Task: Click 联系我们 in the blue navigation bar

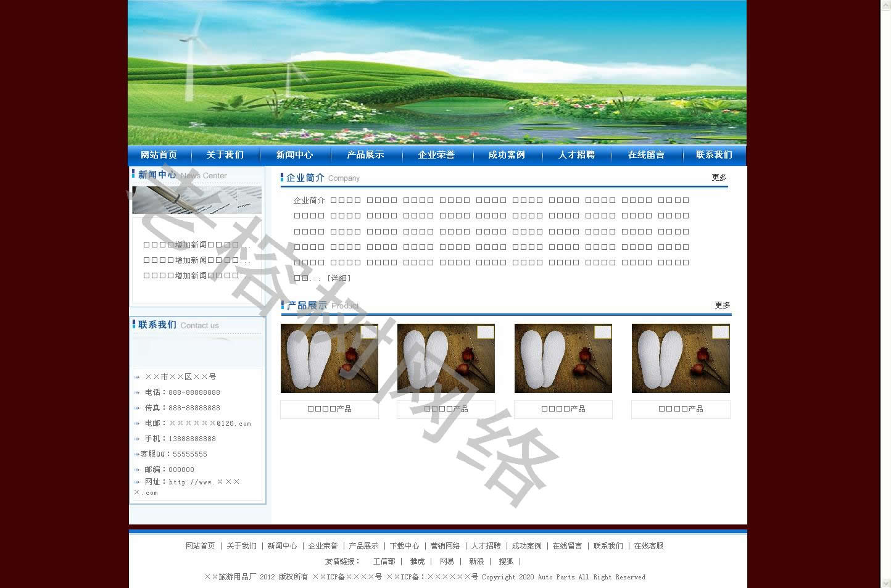Action: (714, 155)
